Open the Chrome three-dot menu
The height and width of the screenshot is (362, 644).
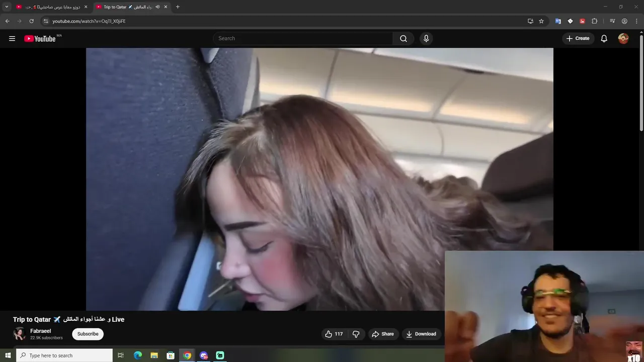coord(636,21)
